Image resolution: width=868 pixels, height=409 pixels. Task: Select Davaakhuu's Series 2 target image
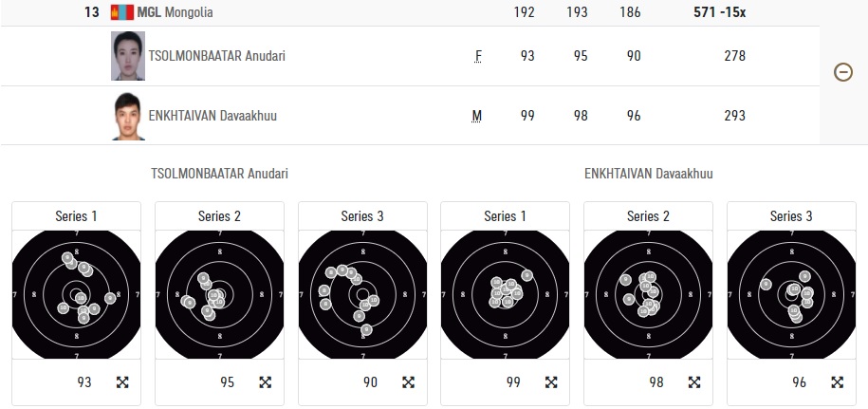[648, 294]
